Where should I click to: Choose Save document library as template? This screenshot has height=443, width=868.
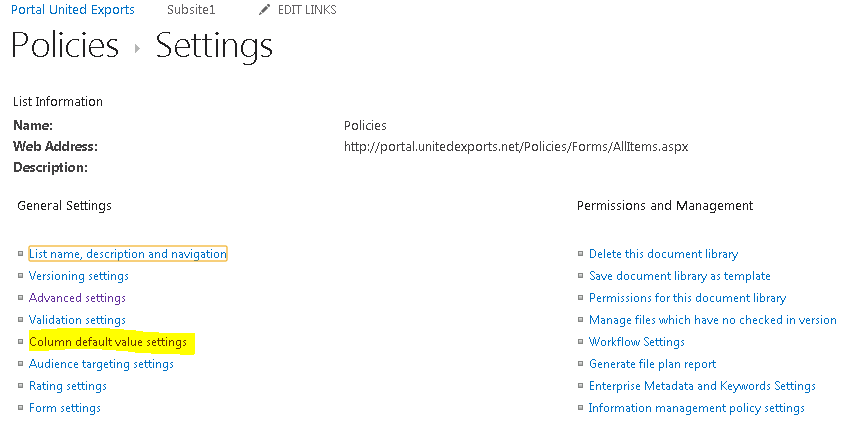point(679,276)
